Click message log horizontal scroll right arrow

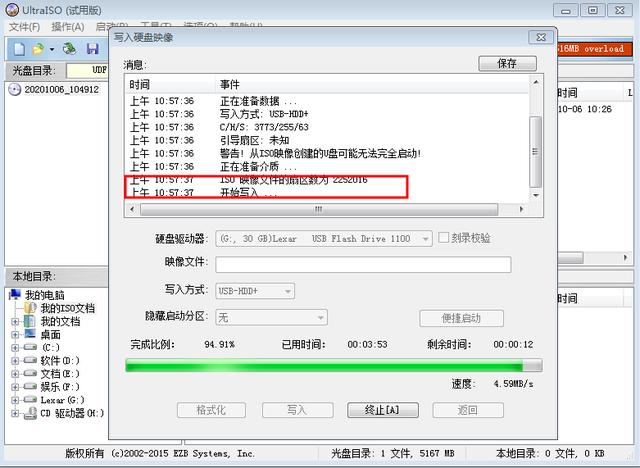(x=521, y=209)
